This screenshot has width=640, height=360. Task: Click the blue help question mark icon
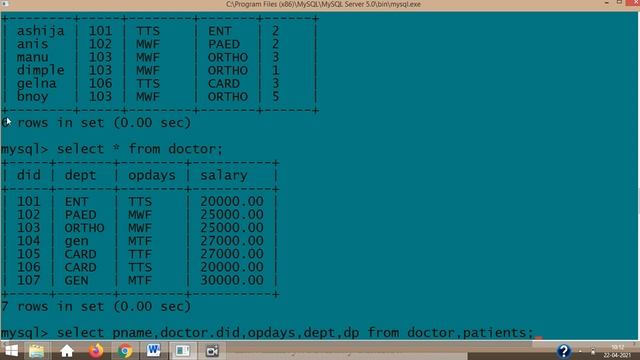click(x=564, y=351)
